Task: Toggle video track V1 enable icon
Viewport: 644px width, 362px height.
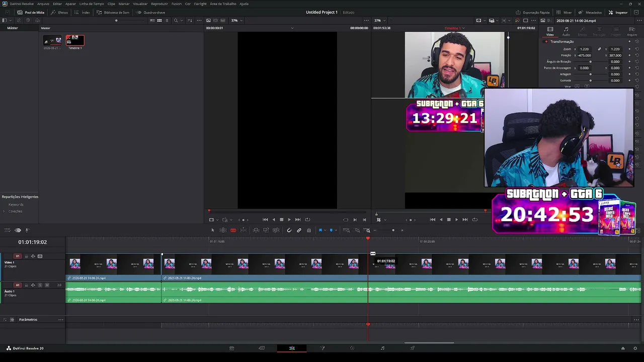Action: pyautogui.click(x=40, y=256)
